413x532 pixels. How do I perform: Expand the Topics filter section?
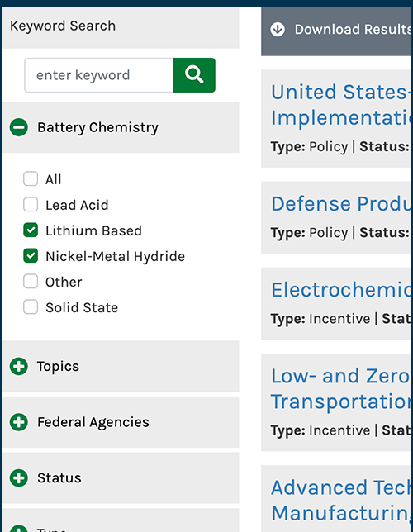coord(121,366)
